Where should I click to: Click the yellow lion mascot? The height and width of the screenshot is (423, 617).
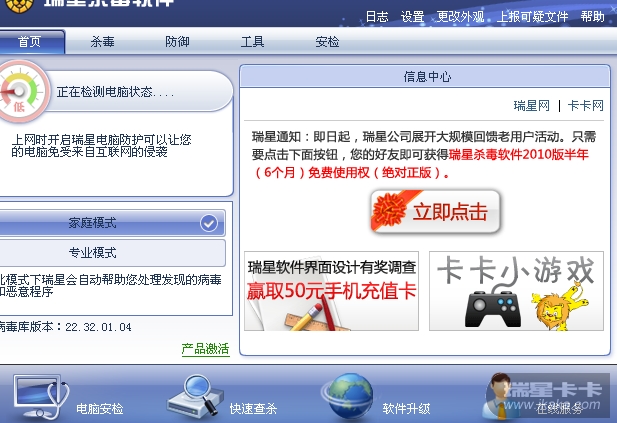(x=558, y=307)
